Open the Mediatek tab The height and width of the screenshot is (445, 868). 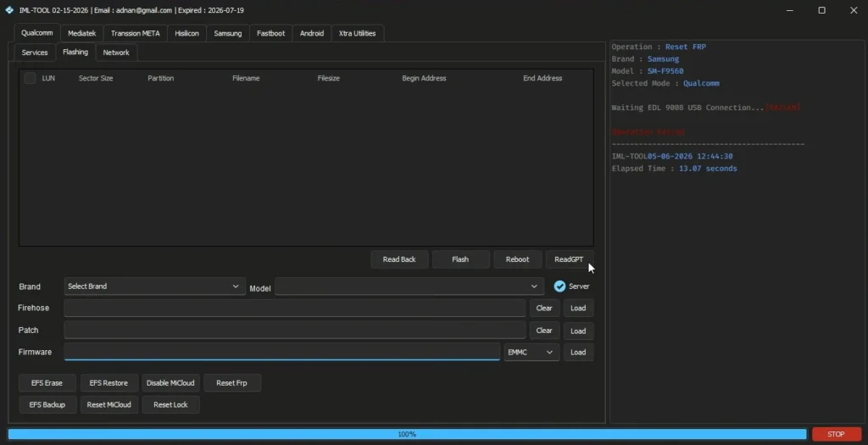pos(82,33)
